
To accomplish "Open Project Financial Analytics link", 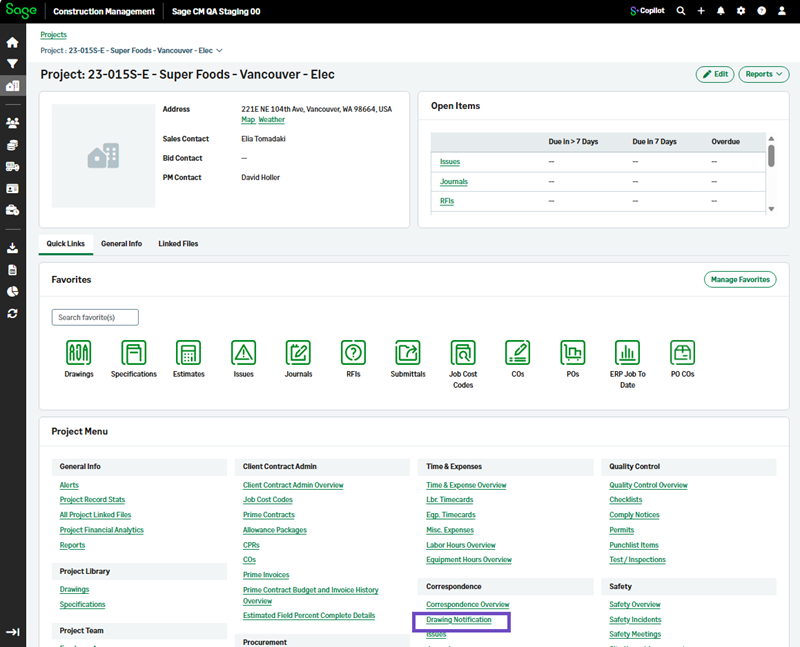I will 102,530.
